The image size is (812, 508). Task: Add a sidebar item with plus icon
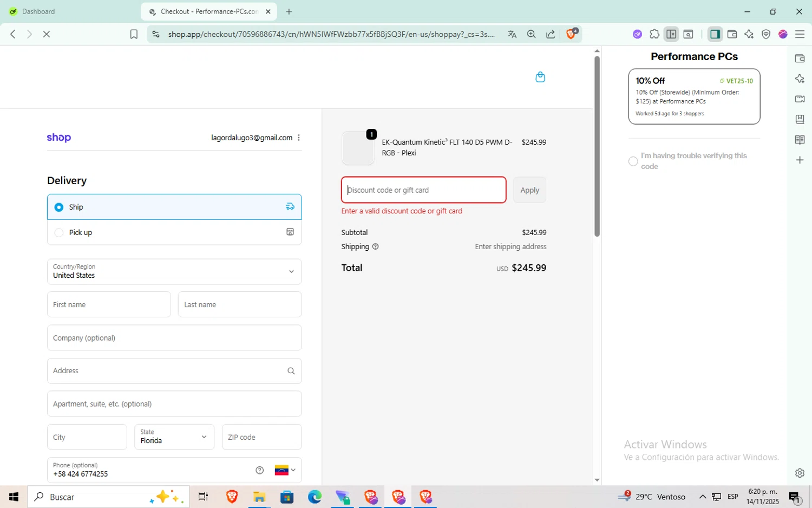tap(800, 160)
